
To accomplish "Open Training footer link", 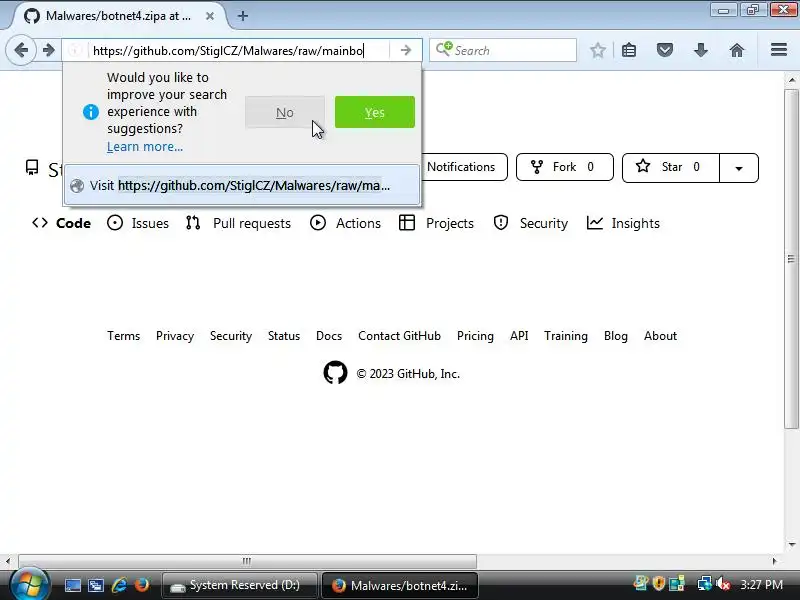I will click(566, 336).
